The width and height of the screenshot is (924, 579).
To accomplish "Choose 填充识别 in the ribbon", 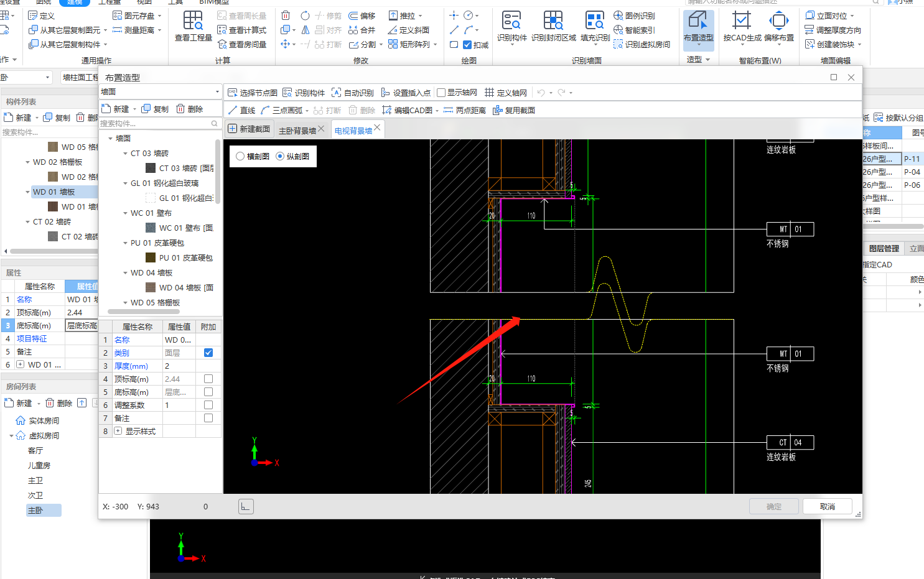I will click(x=595, y=26).
